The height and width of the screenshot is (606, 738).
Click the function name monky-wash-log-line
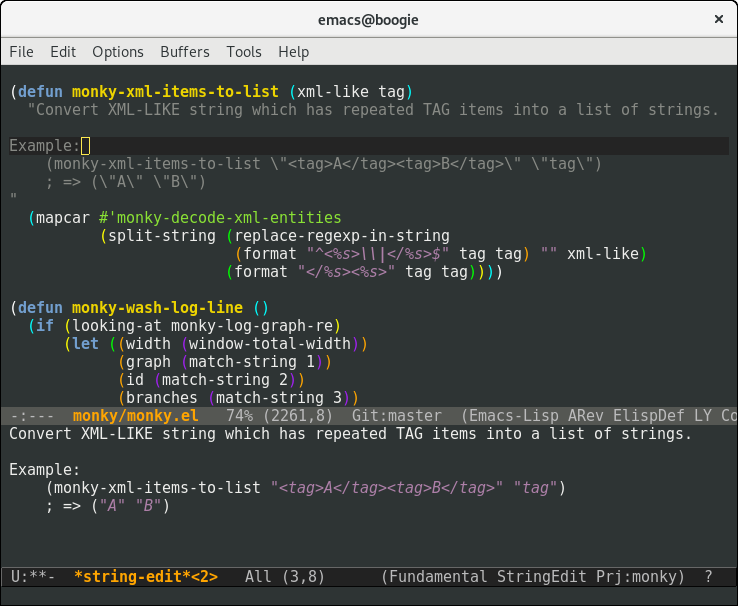(157, 308)
